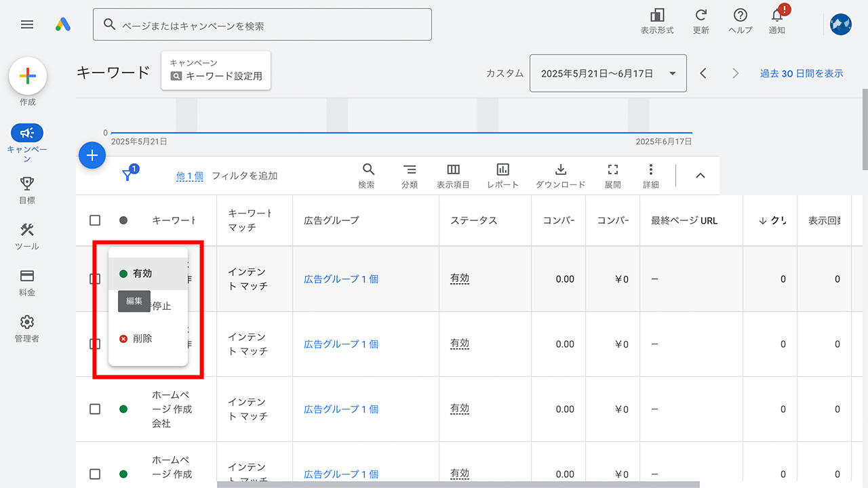
Task: Open the 表示項目 (Columns) icon
Action: click(x=453, y=175)
